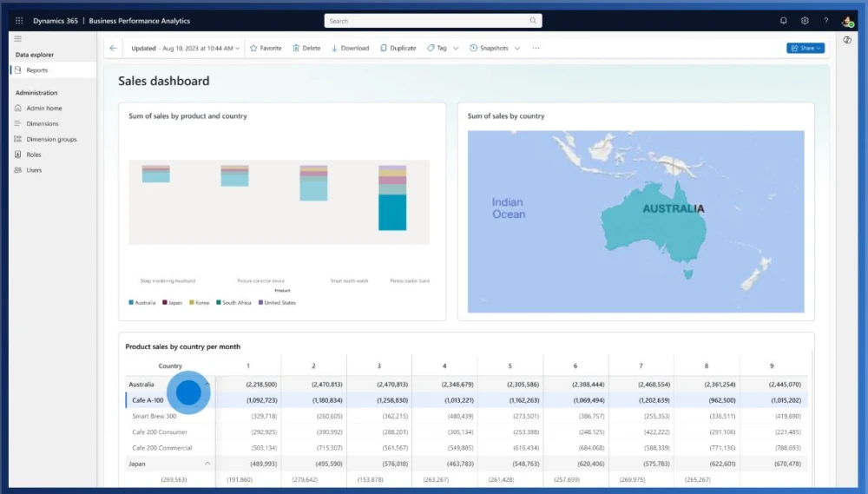This screenshot has height=494, width=868.
Task: Open the Copilot icon on right edge
Action: tap(847, 40)
